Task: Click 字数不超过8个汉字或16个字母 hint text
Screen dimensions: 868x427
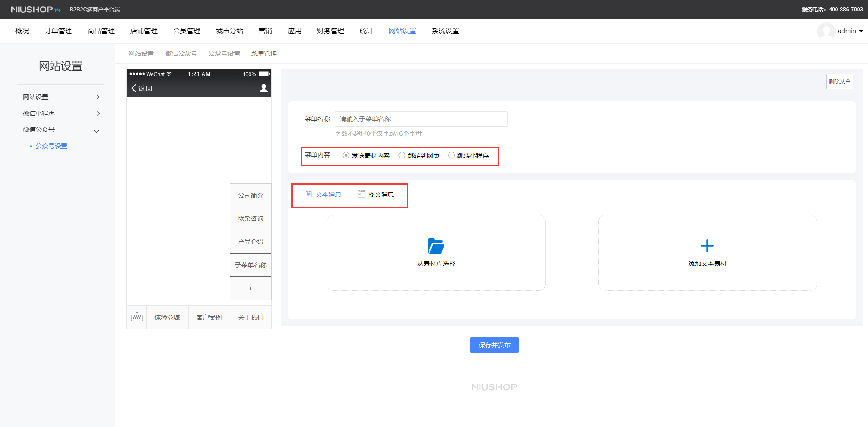Action: click(378, 133)
